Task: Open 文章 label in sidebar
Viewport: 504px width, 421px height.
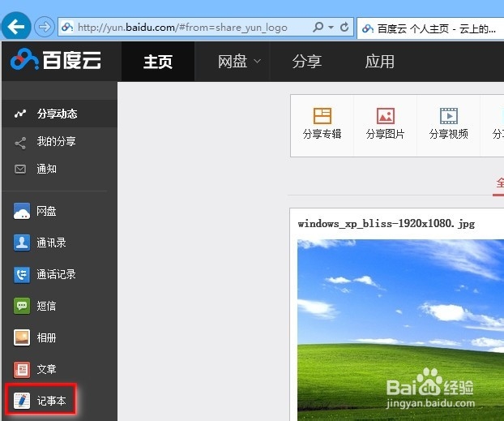Action: click(x=46, y=369)
